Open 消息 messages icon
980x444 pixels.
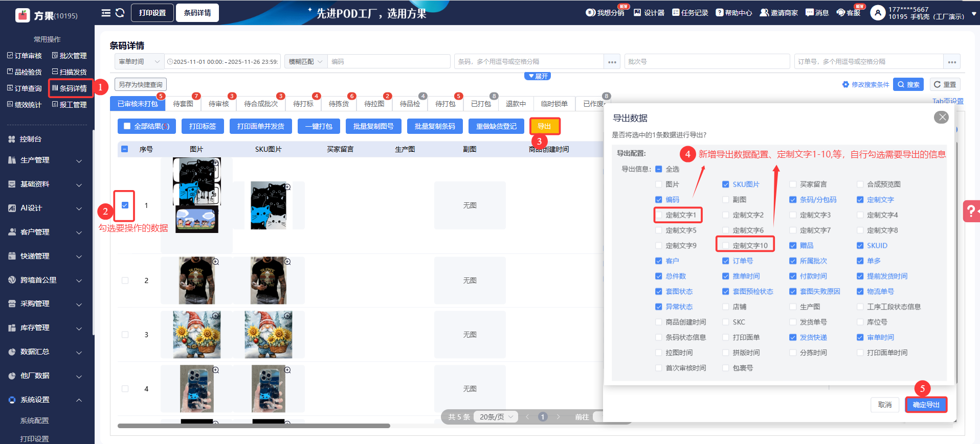coord(810,13)
